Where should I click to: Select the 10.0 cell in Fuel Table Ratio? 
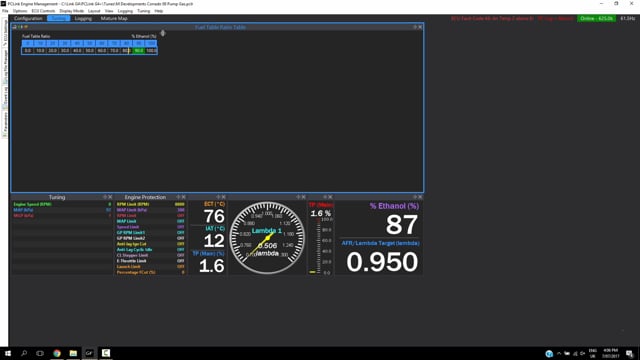tap(40, 51)
